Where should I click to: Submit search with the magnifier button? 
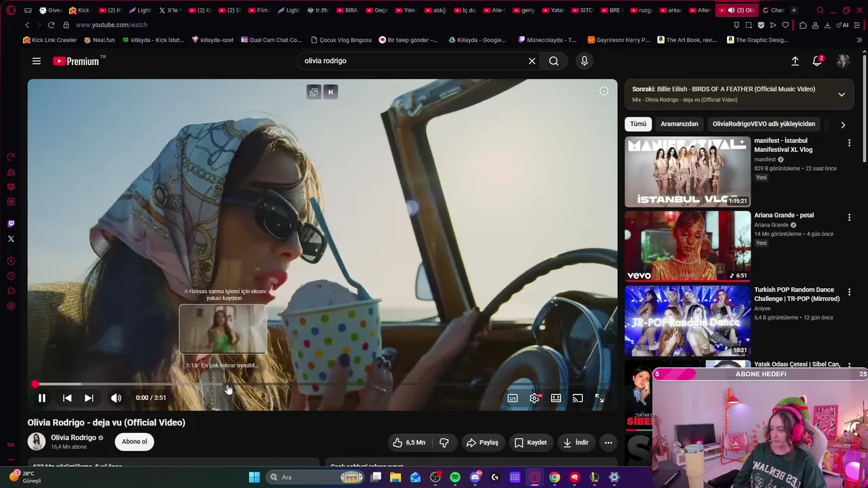tap(554, 61)
